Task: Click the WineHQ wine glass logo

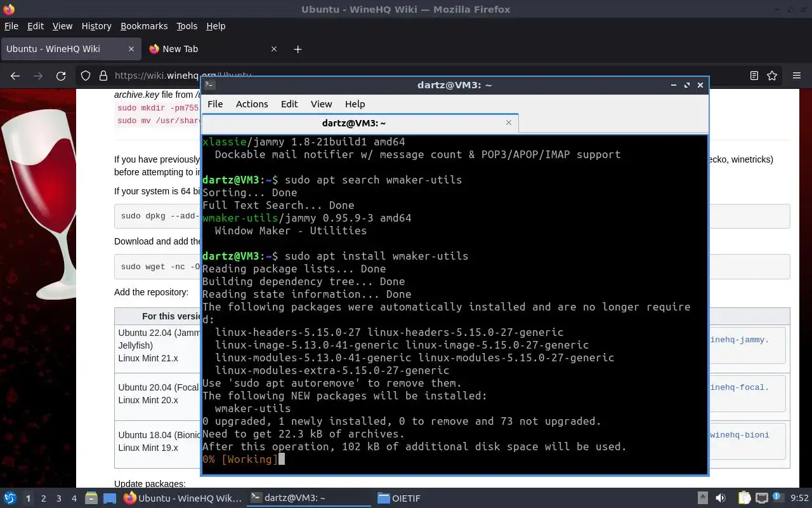Action: click(37, 203)
